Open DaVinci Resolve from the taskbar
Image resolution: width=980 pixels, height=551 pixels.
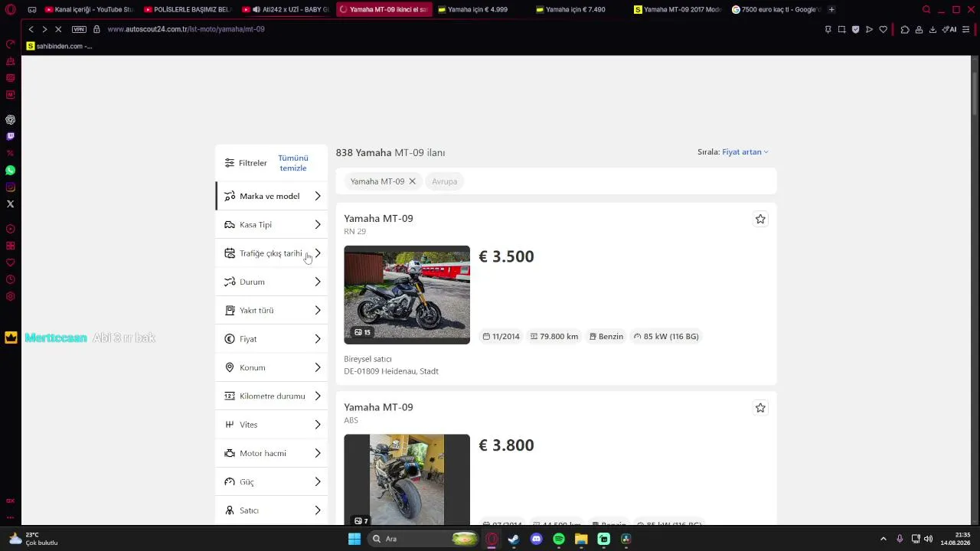(x=626, y=539)
